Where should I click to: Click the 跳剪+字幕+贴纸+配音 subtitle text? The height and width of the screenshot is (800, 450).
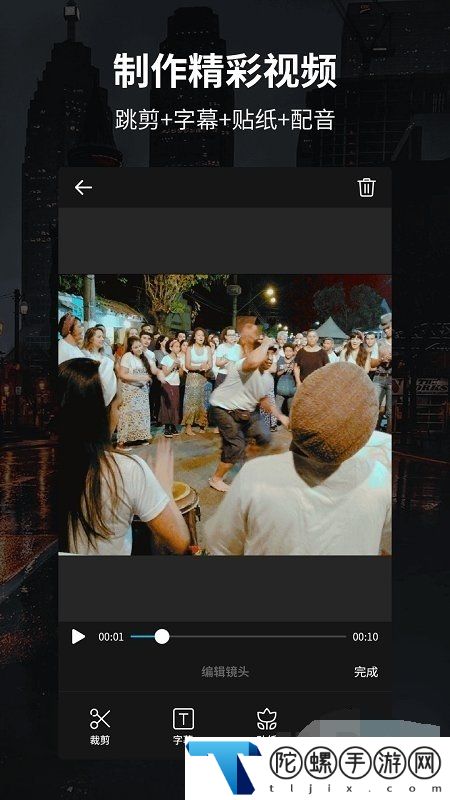tap(225, 120)
